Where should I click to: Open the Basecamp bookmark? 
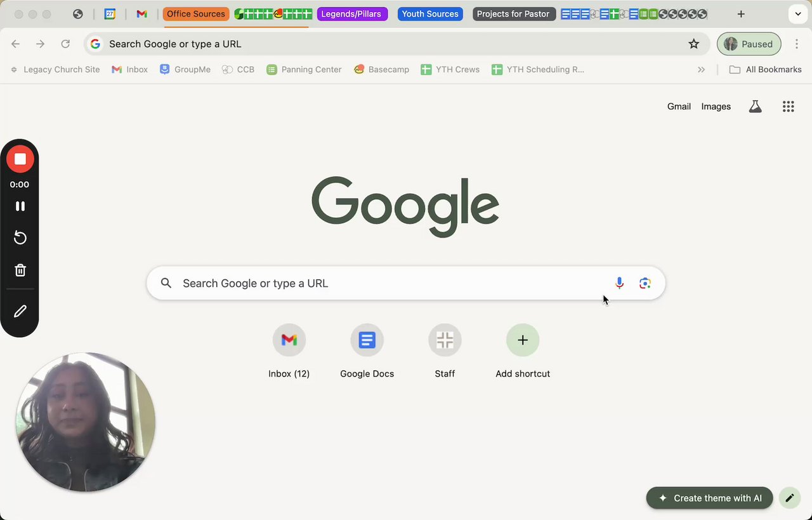point(381,70)
